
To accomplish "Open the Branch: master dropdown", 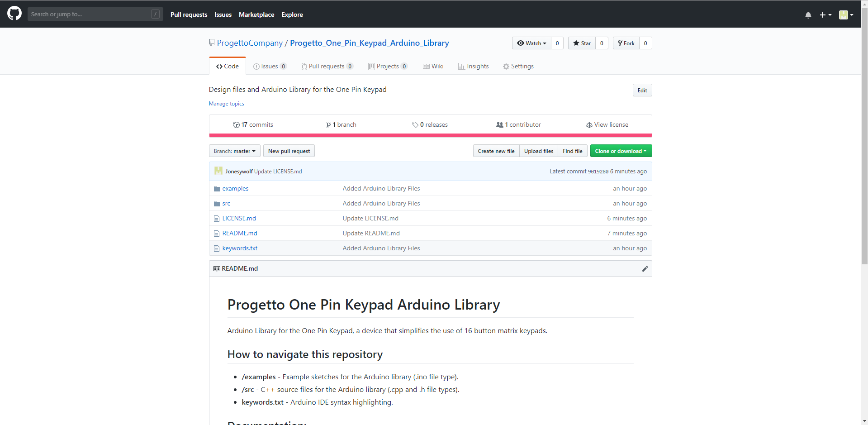I will pos(235,151).
